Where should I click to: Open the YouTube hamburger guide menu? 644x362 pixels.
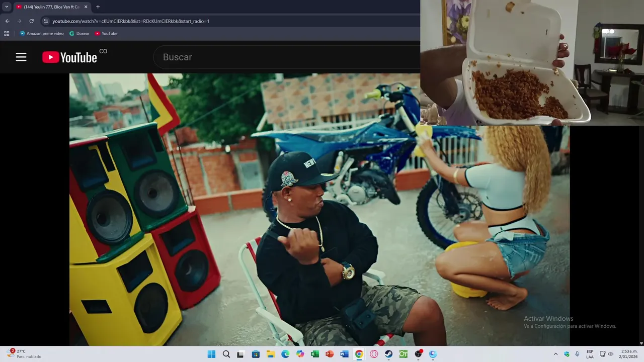[x=21, y=57]
